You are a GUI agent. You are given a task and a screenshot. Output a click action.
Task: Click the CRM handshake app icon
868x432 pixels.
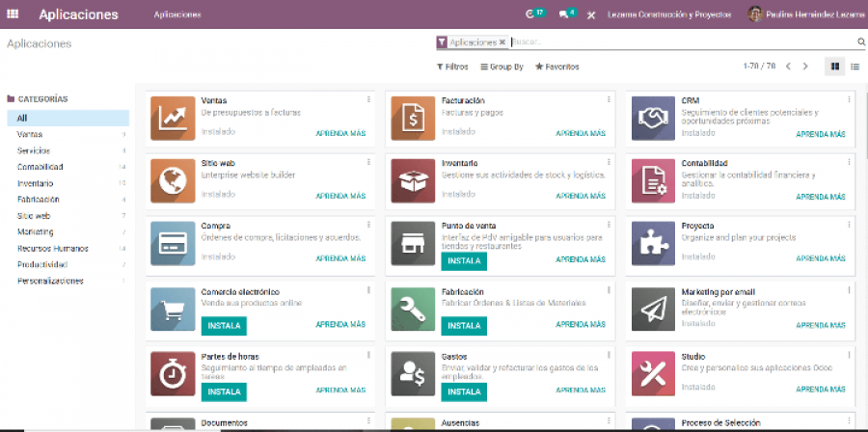[653, 118]
